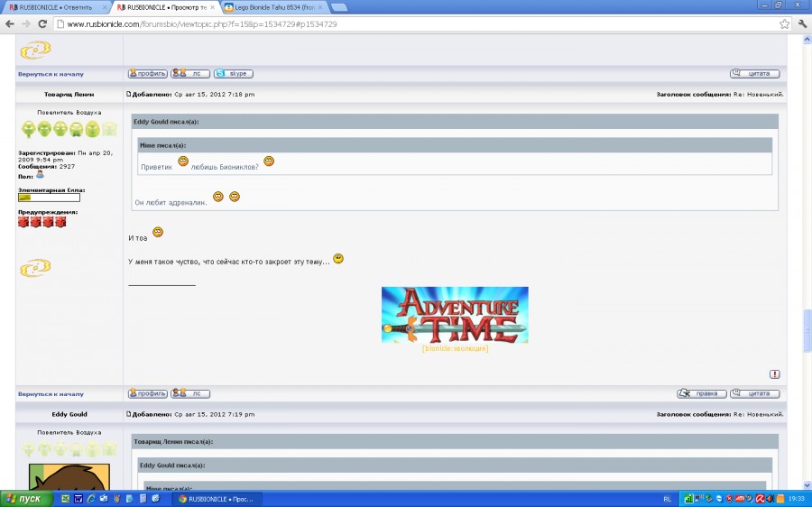Screen dimensions: 812x507
Task: Launch Word from the quick launch bar
Action: (78, 499)
